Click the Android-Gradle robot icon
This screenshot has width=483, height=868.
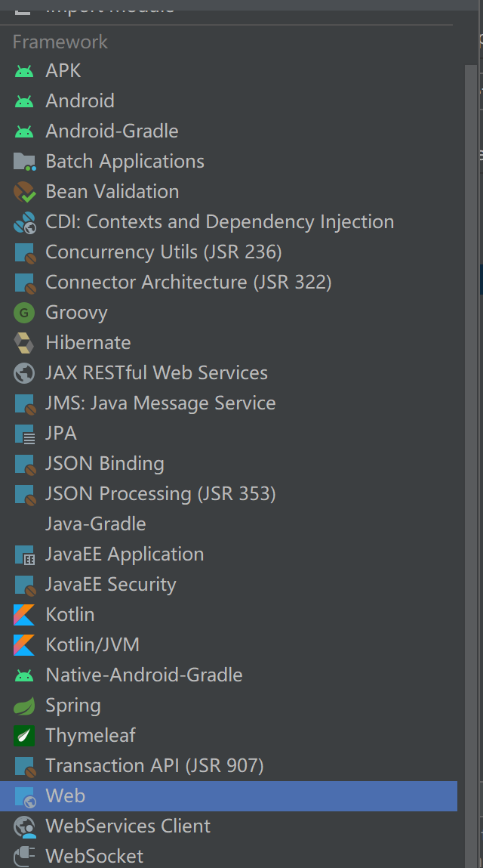tap(24, 131)
